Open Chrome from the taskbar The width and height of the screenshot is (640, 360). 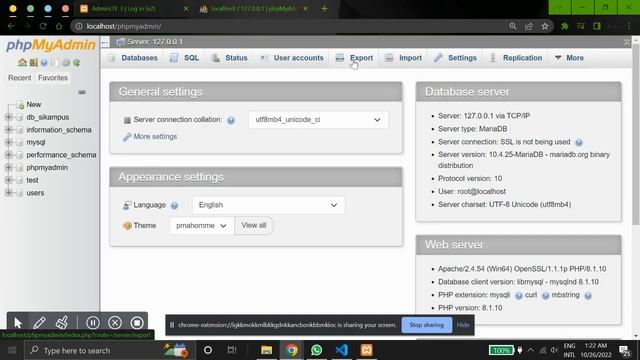pos(291,350)
